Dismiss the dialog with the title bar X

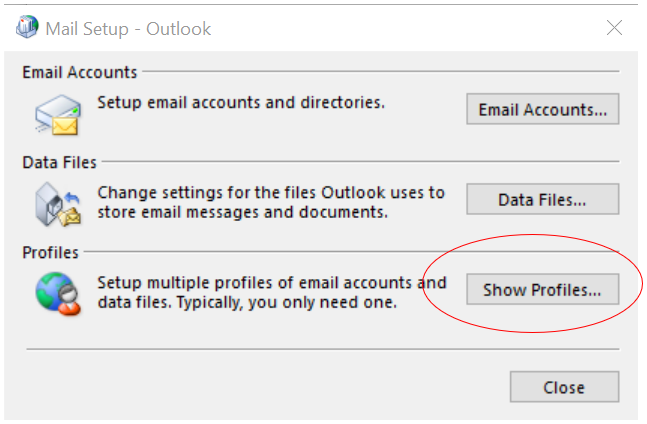click(x=615, y=28)
